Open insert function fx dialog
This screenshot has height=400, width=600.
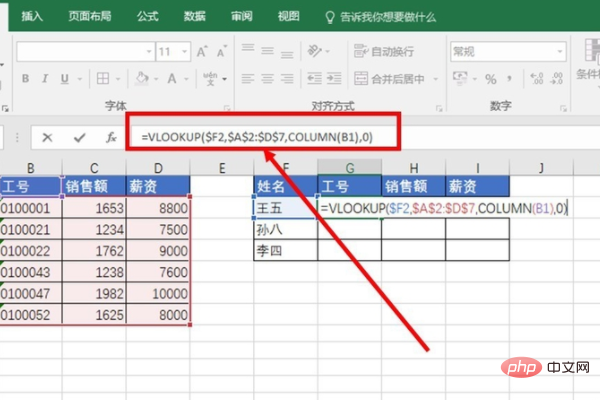(x=111, y=137)
